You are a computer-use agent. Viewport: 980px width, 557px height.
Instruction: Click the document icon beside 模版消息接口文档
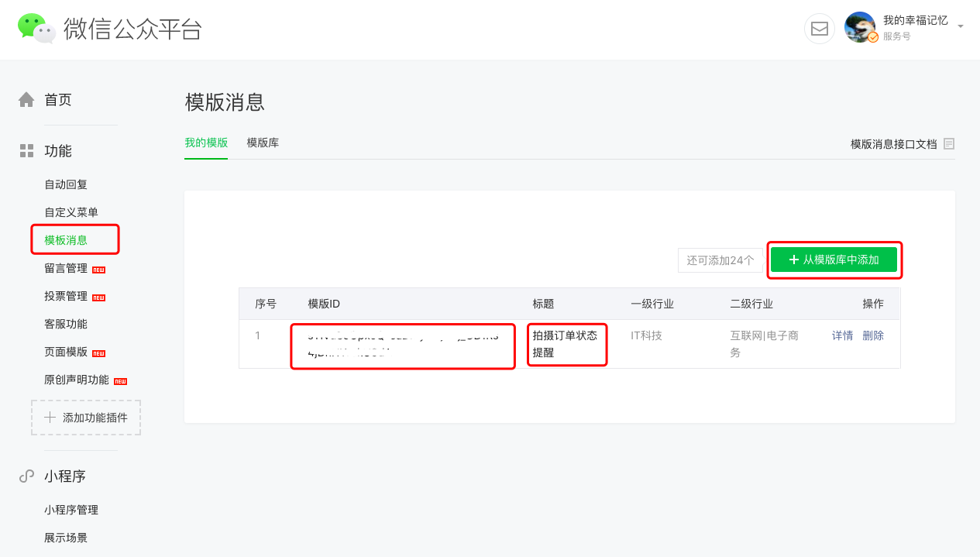point(949,143)
